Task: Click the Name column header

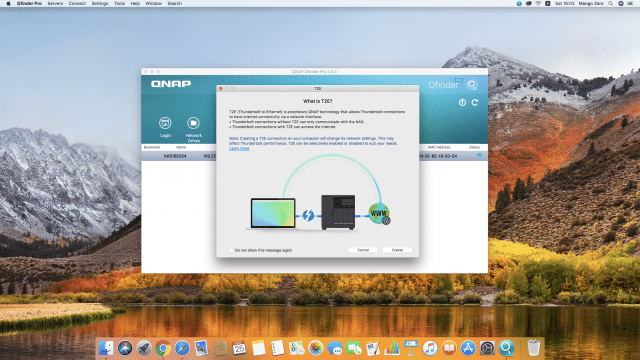Action: pos(181,147)
